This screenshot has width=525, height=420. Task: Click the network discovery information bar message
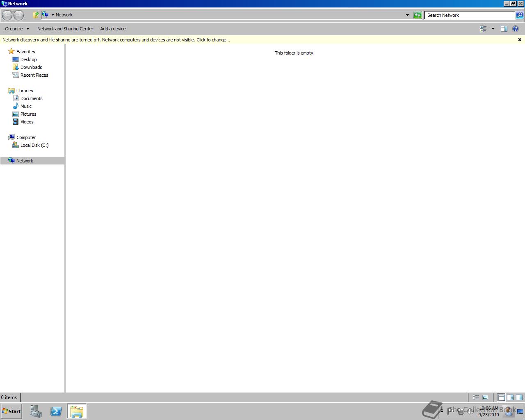pos(116,40)
